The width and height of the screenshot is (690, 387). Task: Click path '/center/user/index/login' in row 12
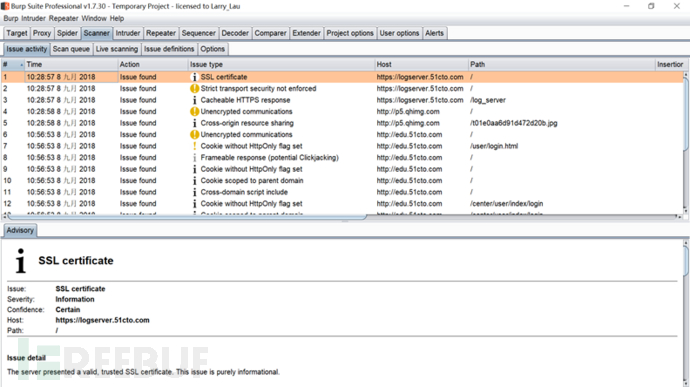tap(506, 203)
